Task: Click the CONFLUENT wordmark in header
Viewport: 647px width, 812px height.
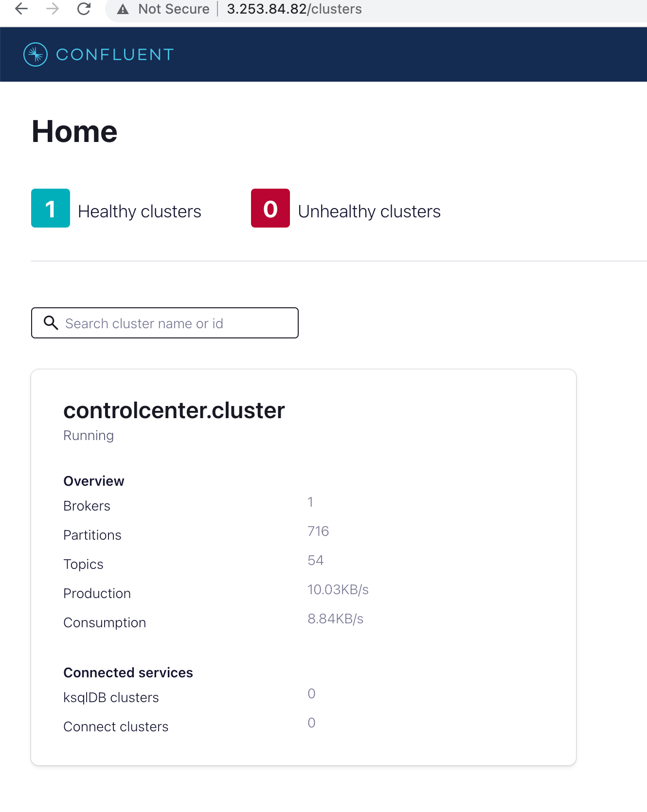Action: (115, 54)
